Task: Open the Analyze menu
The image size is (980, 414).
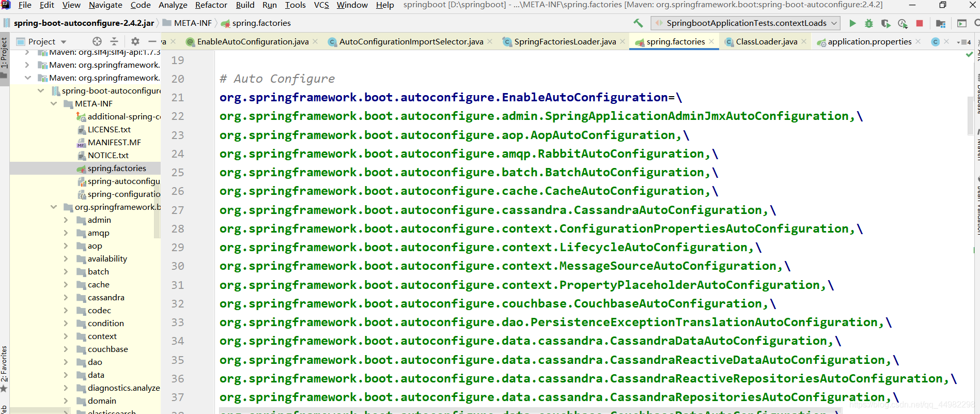Action: pos(173,5)
